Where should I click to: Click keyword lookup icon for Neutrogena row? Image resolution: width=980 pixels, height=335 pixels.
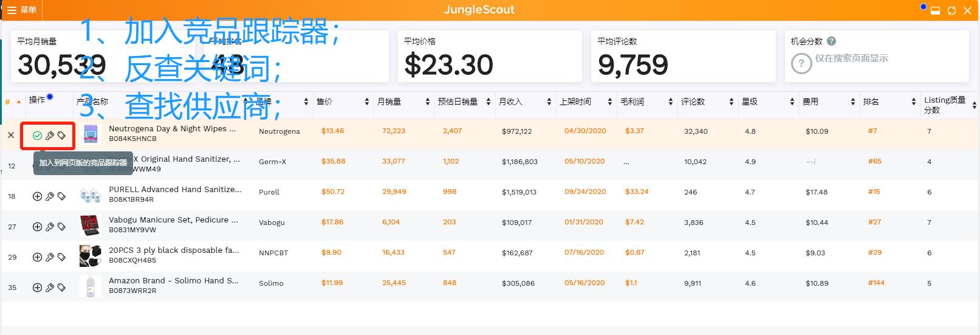click(50, 136)
